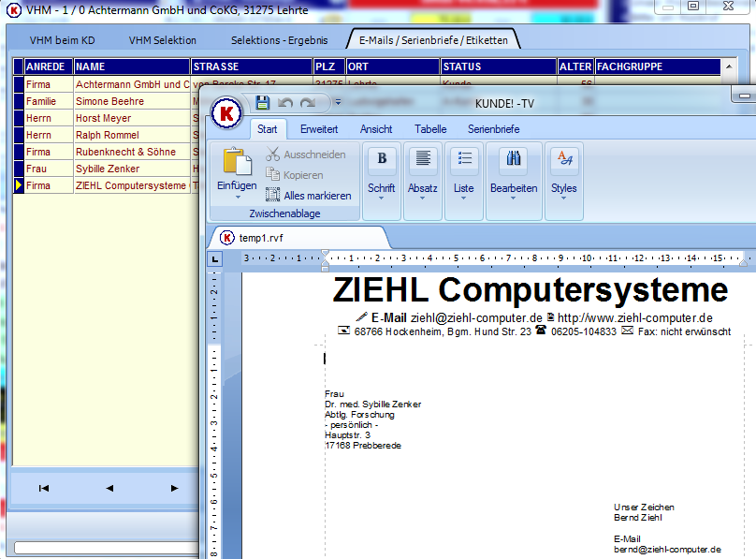Click the PLZ column header
The width and height of the screenshot is (756, 559).
coord(329,66)
